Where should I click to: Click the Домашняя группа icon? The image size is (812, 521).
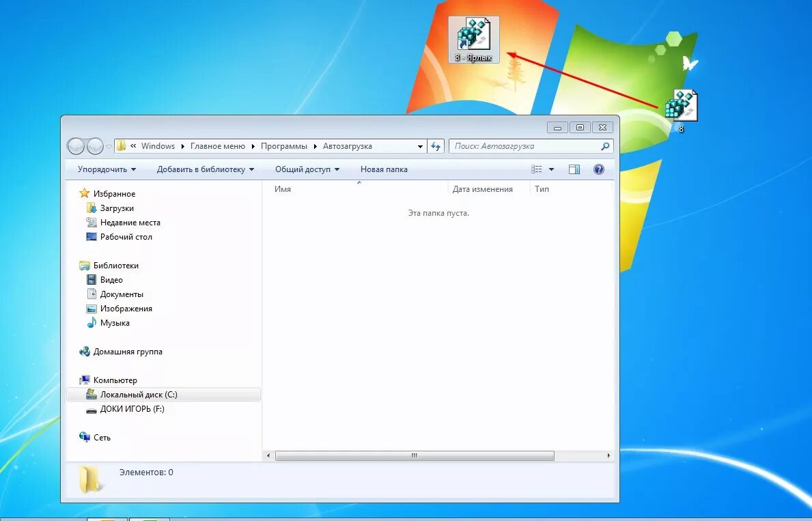coord(85,352)
